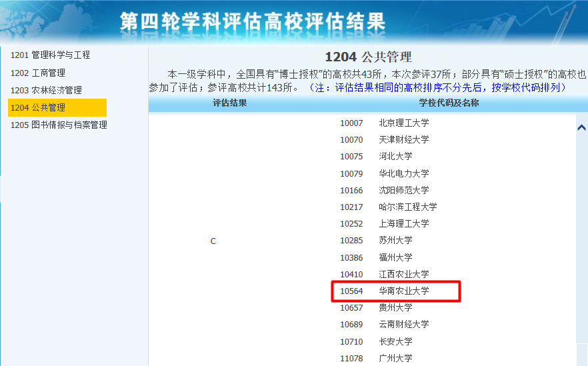Click the page heading 1204 公共管理
The image size is (588, 366).
tap(368, 57)
